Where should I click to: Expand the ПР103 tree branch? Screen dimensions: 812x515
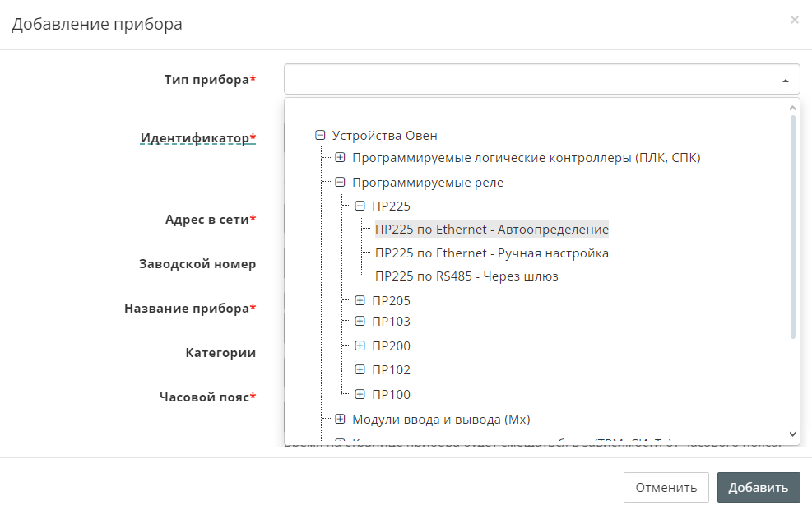pos(360,322)
